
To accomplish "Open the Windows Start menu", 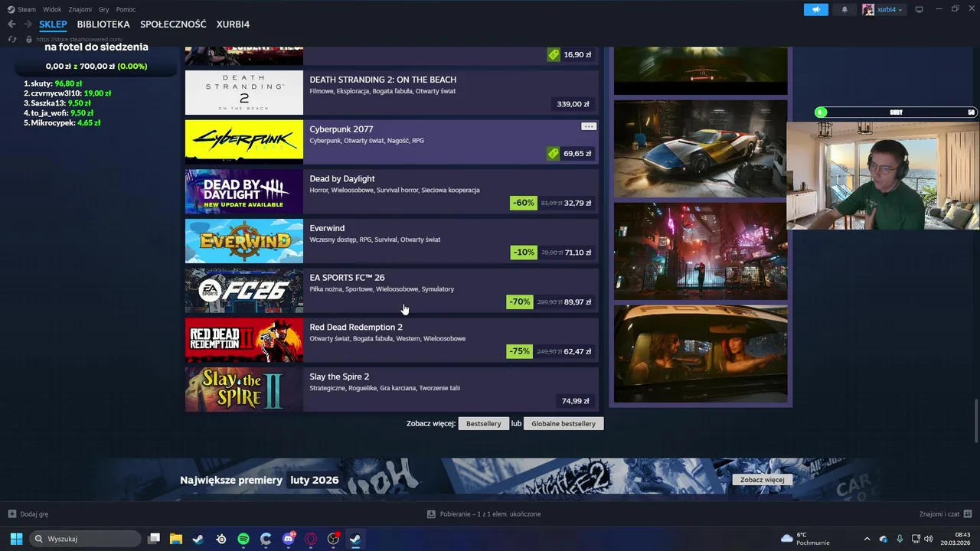I will tap(16, 539).
